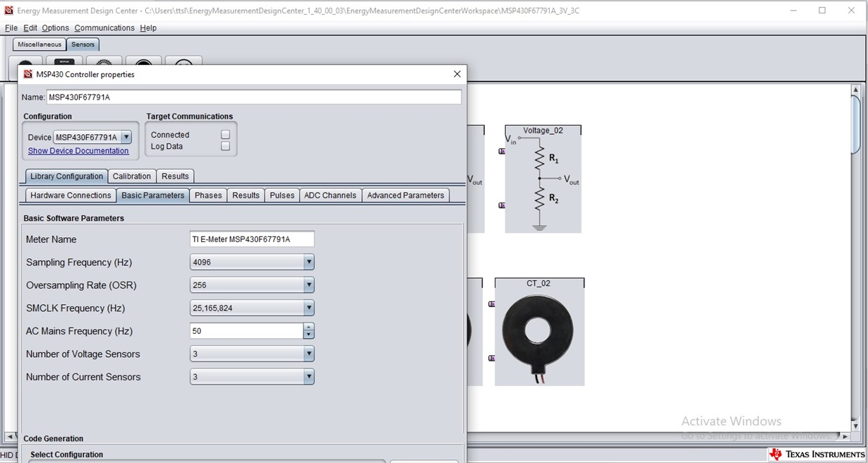Select the Voltage_02 divider block on canvas
Viewport: 868px width, 463px height.
(x=543, y=179)
